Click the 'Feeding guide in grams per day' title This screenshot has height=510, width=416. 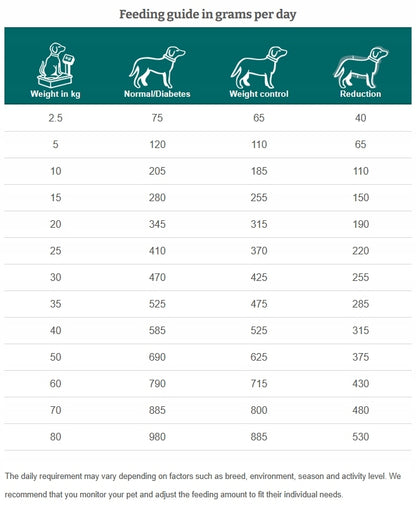point(208,15)
